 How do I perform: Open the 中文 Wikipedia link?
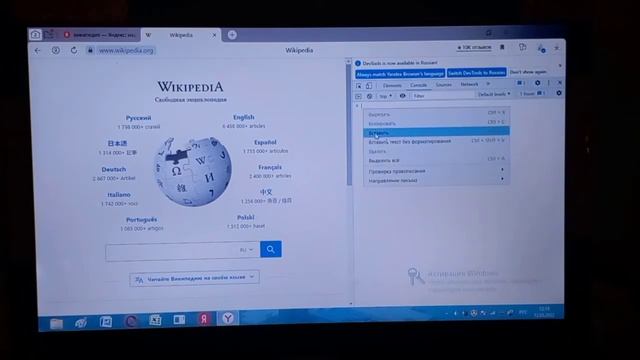tap(266, 192)
